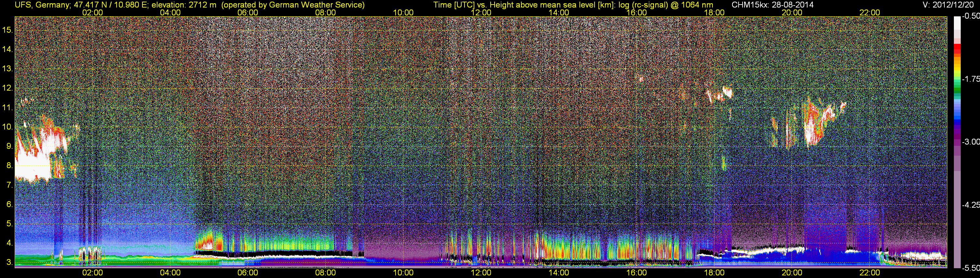Click the height axis label '14.'
980x278 pixels.
[x=8, y=49]
